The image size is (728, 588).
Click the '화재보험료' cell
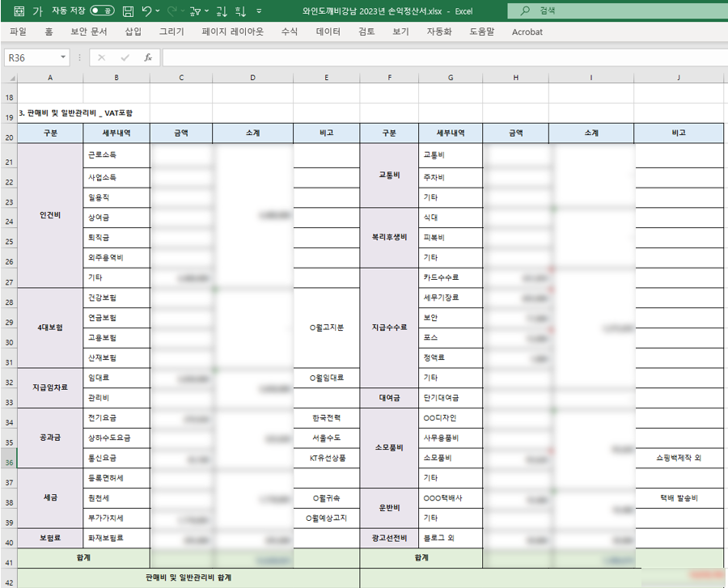tap(116, 539)
